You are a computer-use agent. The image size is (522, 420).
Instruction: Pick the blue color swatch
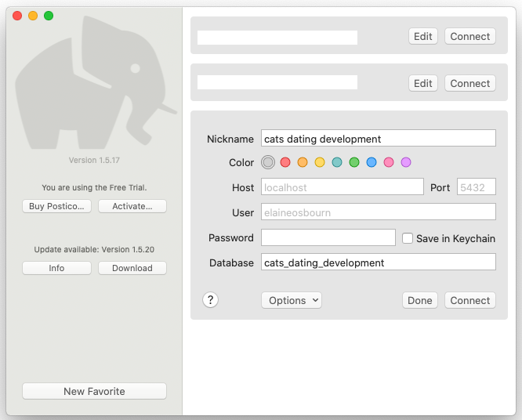[x=372, y=162]
